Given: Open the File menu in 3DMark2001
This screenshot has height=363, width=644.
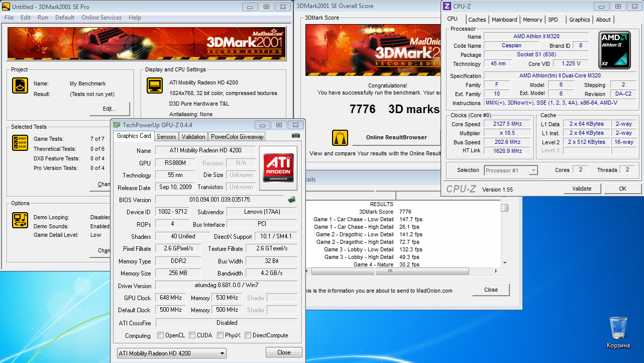Looking at the screenshot, I should point(9,18).
